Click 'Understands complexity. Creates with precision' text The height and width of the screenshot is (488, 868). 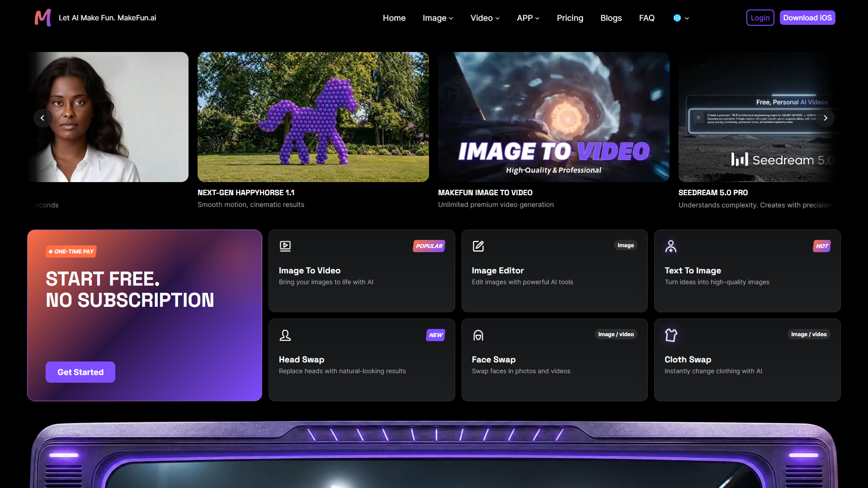755,205
